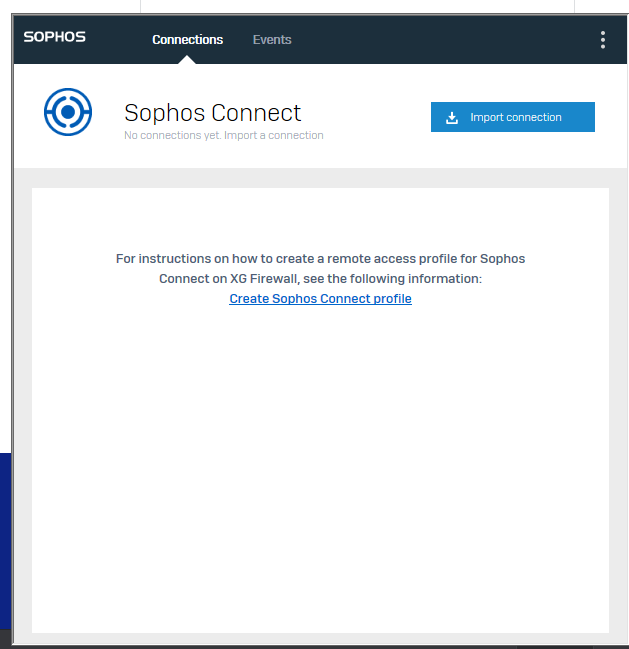This screenshot has height=649, width=629.
Task: Click the dark blue background window at left
Action: pos(5,540)
